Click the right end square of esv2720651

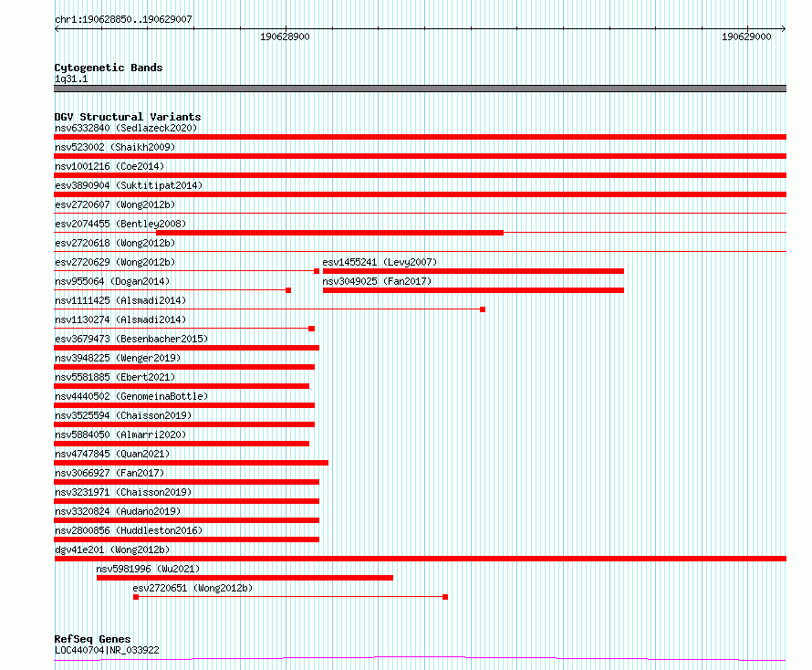(445, 597)
